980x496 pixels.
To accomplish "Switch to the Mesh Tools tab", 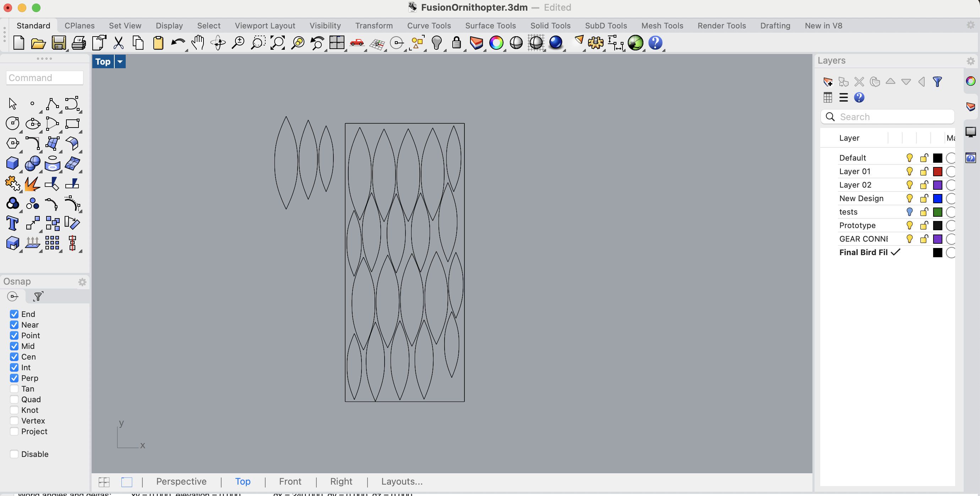I will 662,26.
